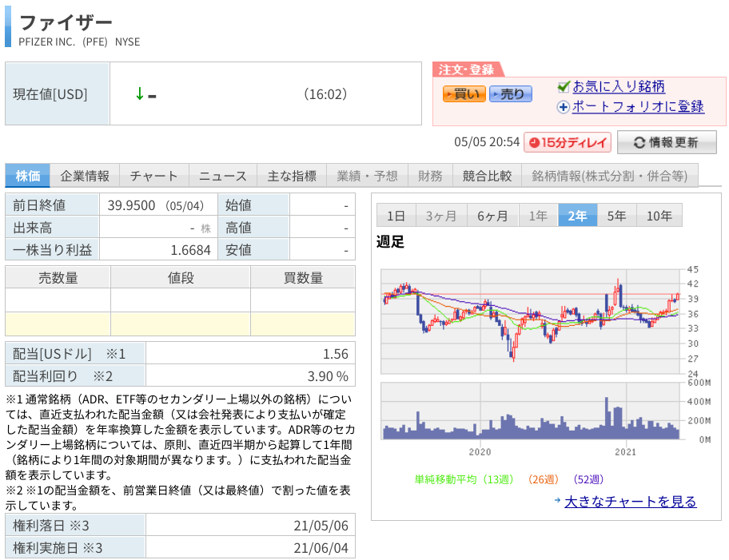
Task: Click the 権利落日 date 21/05/06
Action: (x=321, y=526)
